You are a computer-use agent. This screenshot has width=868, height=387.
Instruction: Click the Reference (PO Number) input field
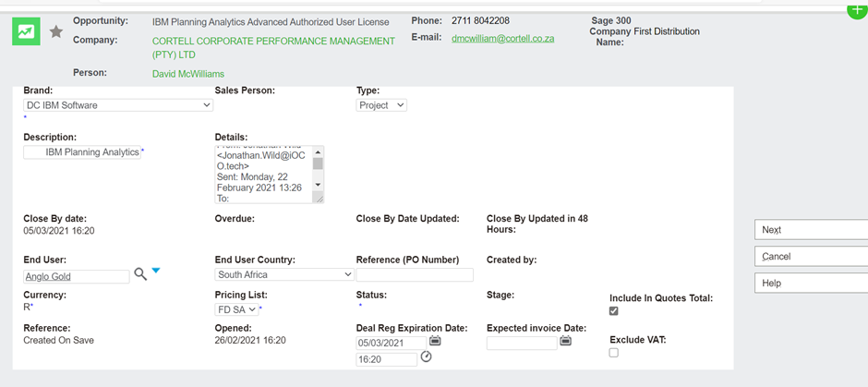tap(415, 275)
